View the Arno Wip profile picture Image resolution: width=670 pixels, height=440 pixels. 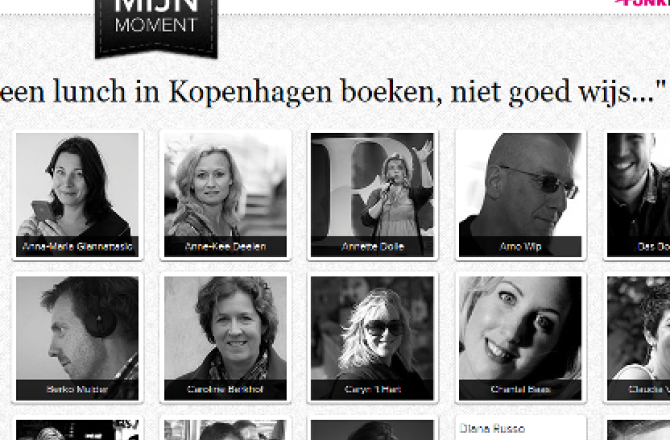coord(520,195)
